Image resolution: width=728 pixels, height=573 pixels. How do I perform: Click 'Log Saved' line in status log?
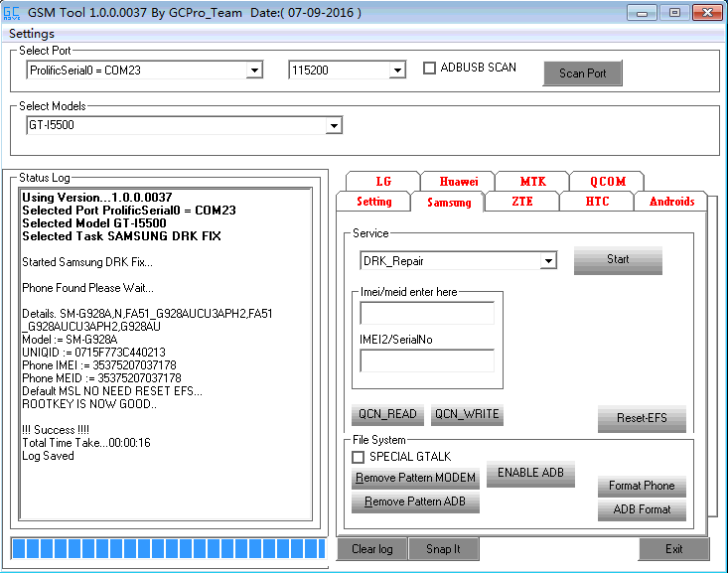pos(48,456)
